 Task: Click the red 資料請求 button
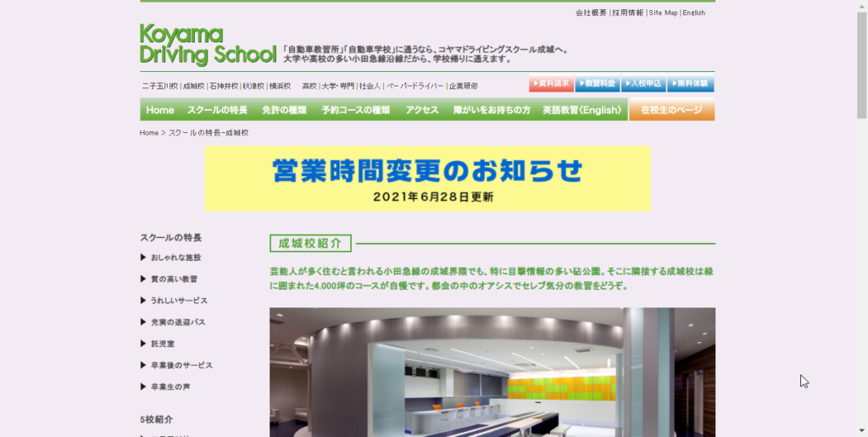551,85
